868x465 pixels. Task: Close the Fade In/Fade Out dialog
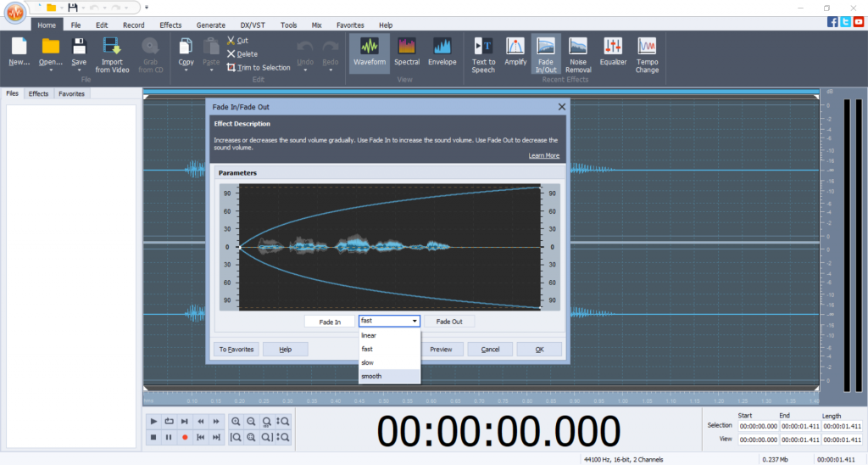pyautogui.click(x=561, y=107)
